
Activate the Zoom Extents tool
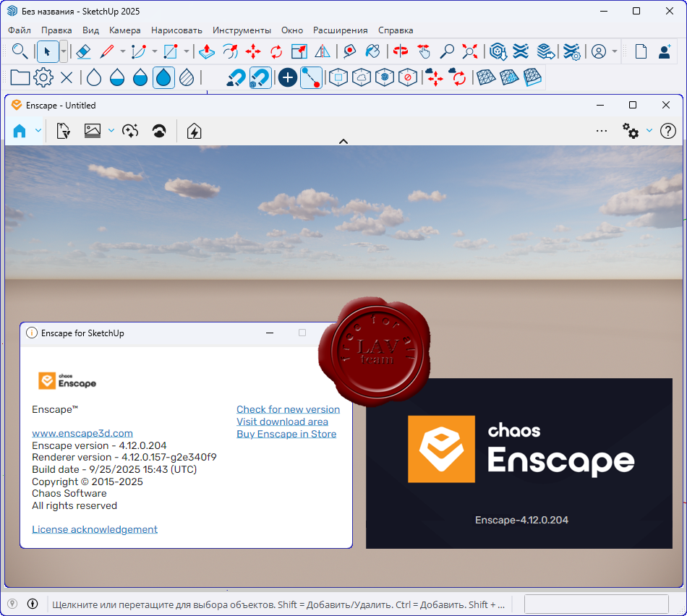470,51
